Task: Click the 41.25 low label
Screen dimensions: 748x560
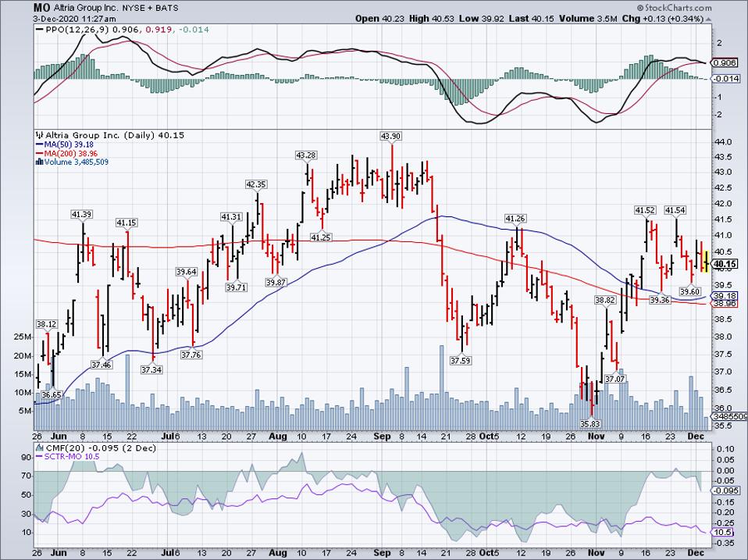Action: 321,237
